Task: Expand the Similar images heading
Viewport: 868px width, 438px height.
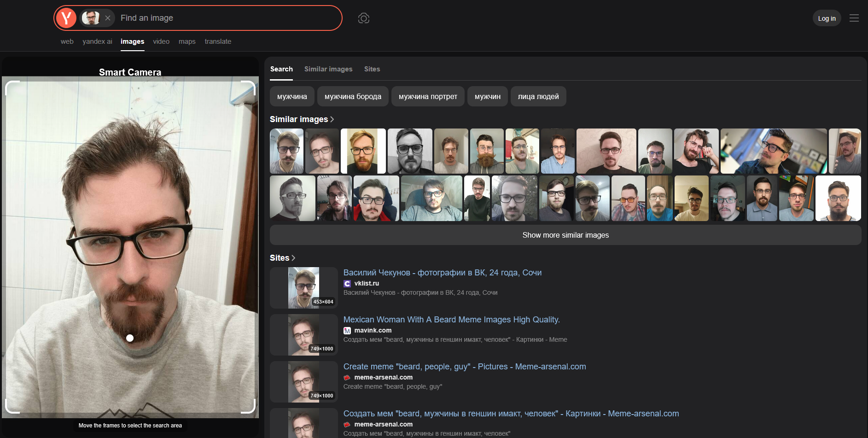Action: pyautogui.click(x=302, y=119)
